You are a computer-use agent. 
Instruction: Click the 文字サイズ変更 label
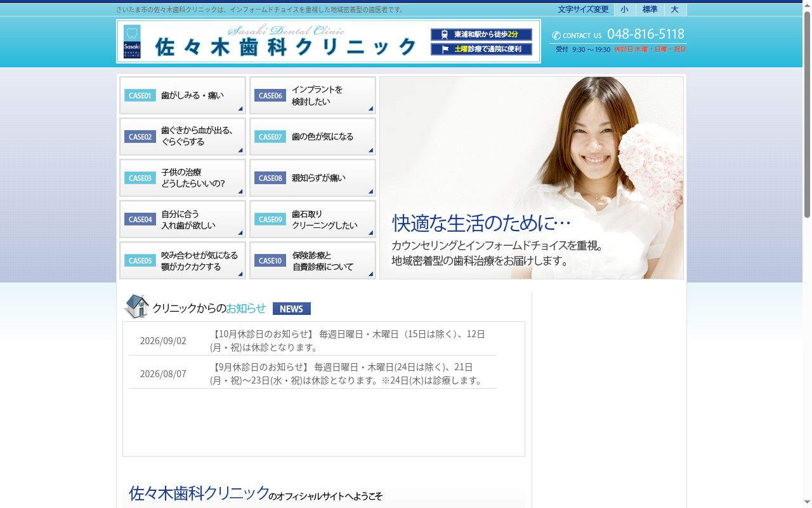tap(583, 10)
